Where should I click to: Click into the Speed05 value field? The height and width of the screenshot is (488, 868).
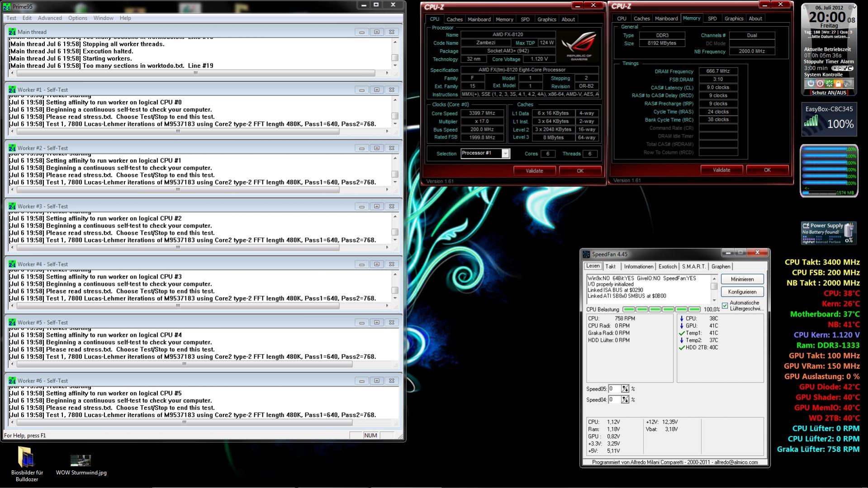[615, 389]
